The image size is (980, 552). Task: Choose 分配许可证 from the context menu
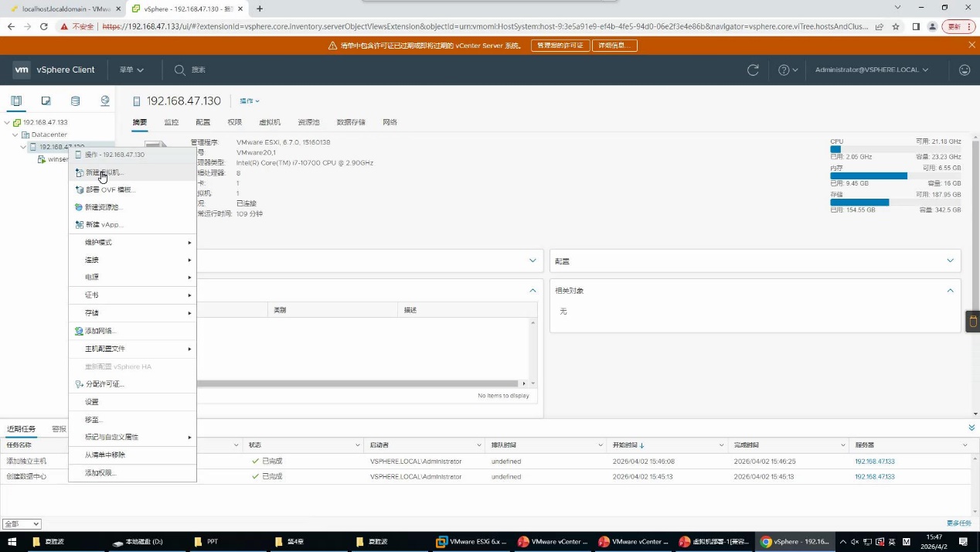(132, 384)
